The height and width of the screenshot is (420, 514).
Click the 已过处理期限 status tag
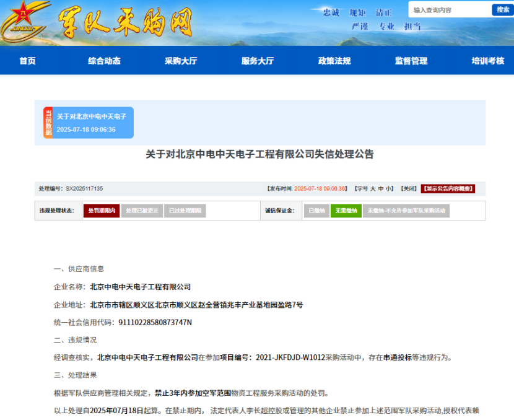(185, 211)
